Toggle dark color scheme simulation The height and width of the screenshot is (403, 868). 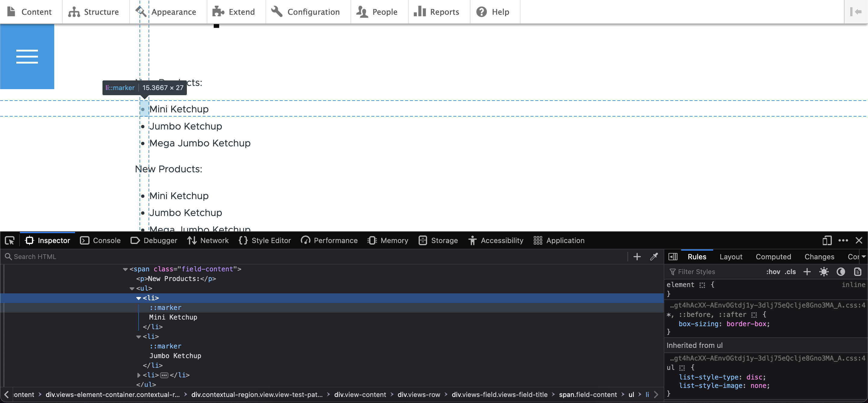[x=841, y=272]
